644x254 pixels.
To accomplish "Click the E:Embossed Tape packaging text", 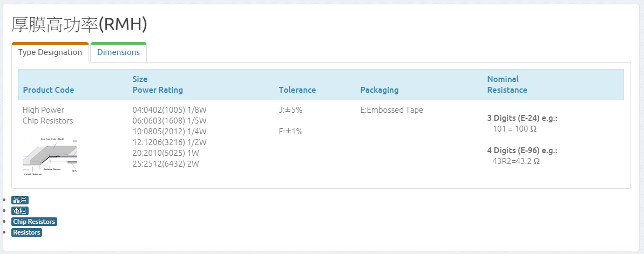I will 391,110.
